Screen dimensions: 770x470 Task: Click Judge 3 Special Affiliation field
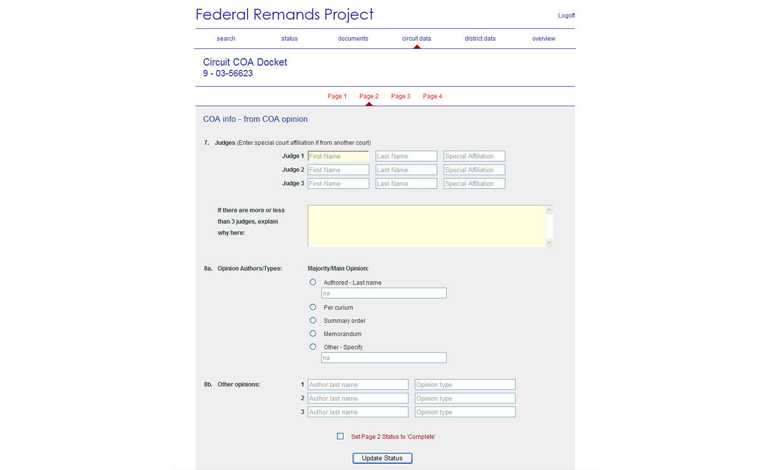pyautogui.click(x=474, y=184)
